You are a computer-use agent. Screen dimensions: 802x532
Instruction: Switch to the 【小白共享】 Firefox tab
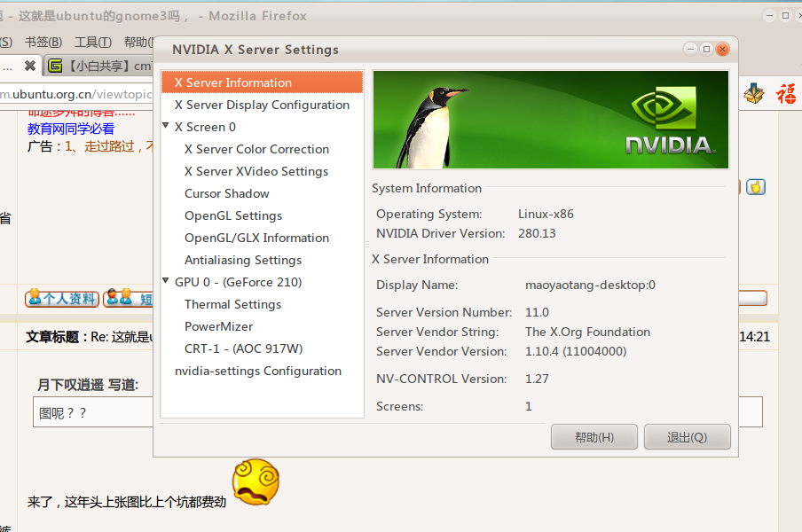pos(99,66)
